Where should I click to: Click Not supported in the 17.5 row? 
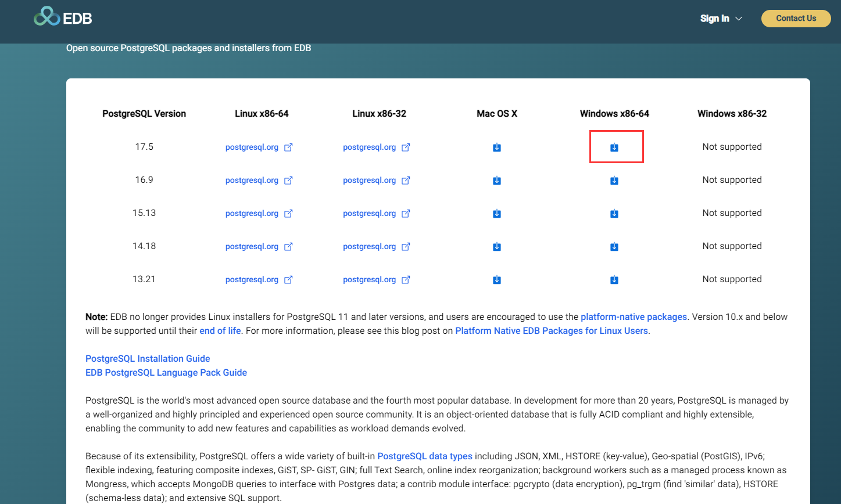732,147
